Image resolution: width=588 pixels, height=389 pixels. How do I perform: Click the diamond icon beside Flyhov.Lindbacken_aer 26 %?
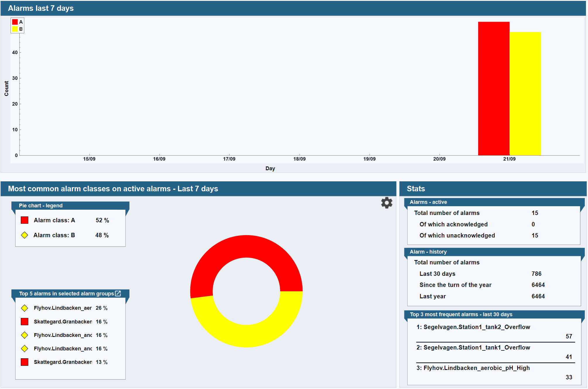coord(25,308)
